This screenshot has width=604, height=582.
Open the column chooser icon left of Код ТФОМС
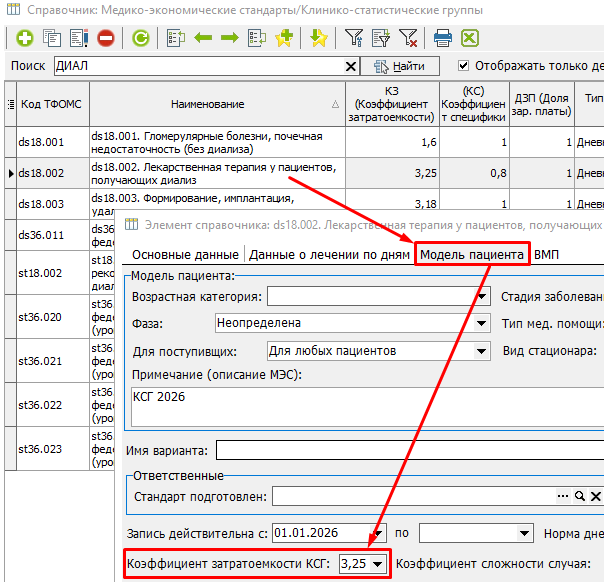pyautogui.click(x=11, y=104)
